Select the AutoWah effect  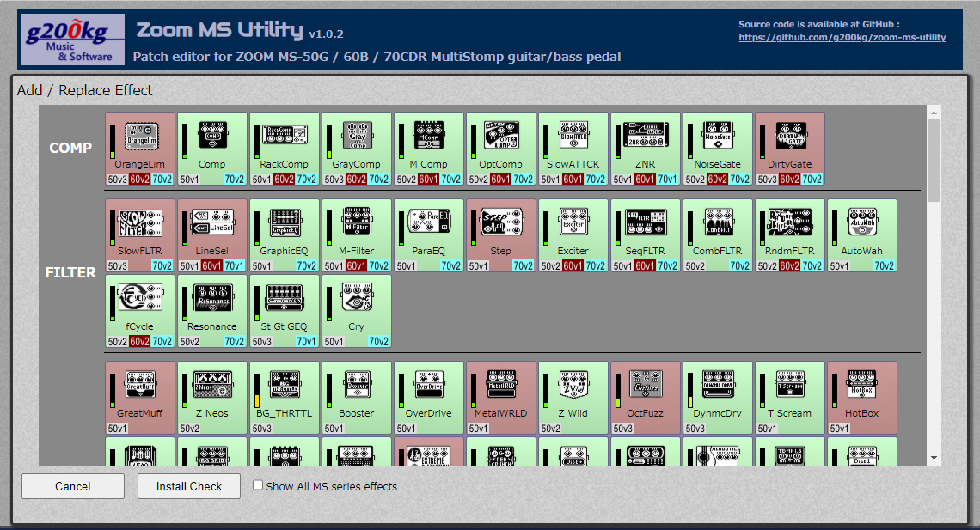click(x=862, y=235)
